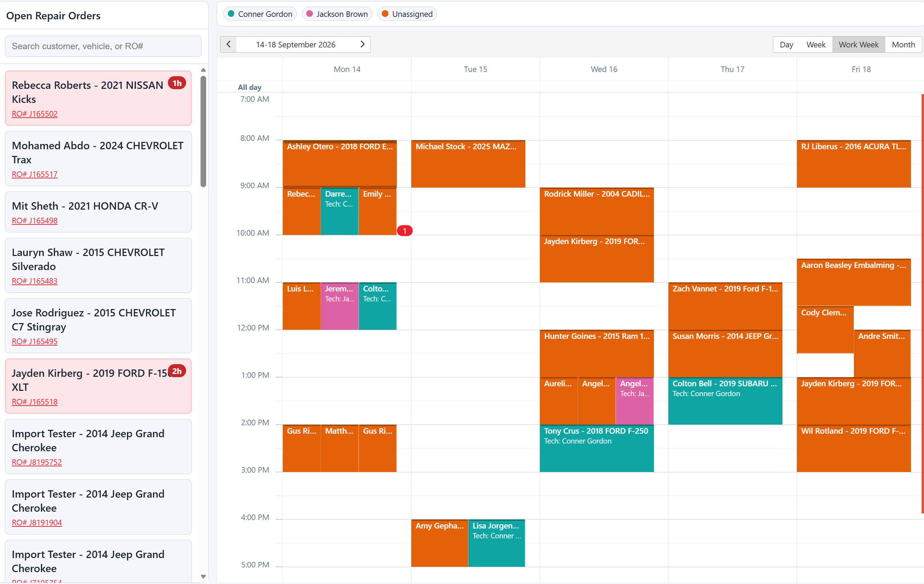Screen dimensions: 924x584
Task: Click the pink Jackson Brown color dot
Action: [x=309, y=14]
